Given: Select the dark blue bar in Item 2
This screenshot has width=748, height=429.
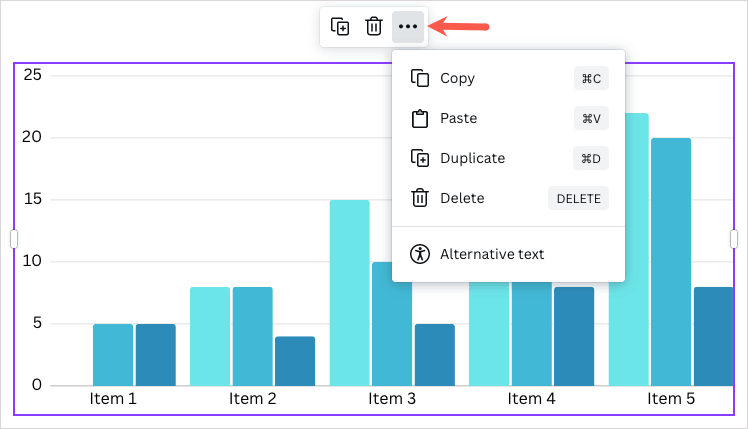Looking at the screenshot, I should [x=295, y=361].
